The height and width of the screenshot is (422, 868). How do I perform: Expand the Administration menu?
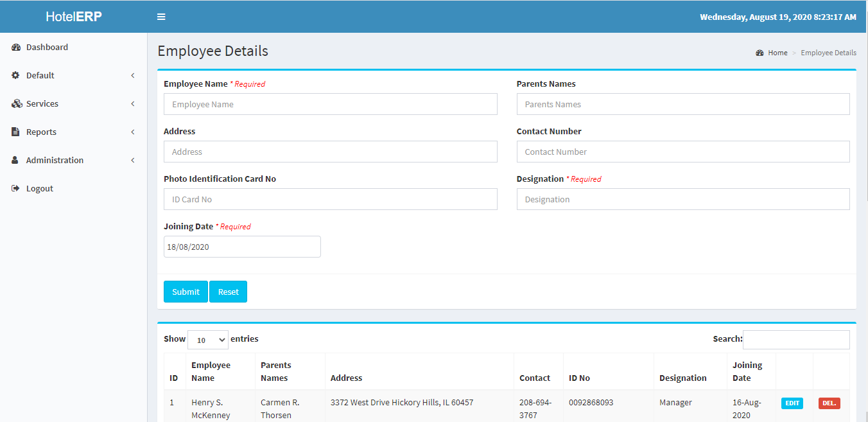click(x=132, y=160)
